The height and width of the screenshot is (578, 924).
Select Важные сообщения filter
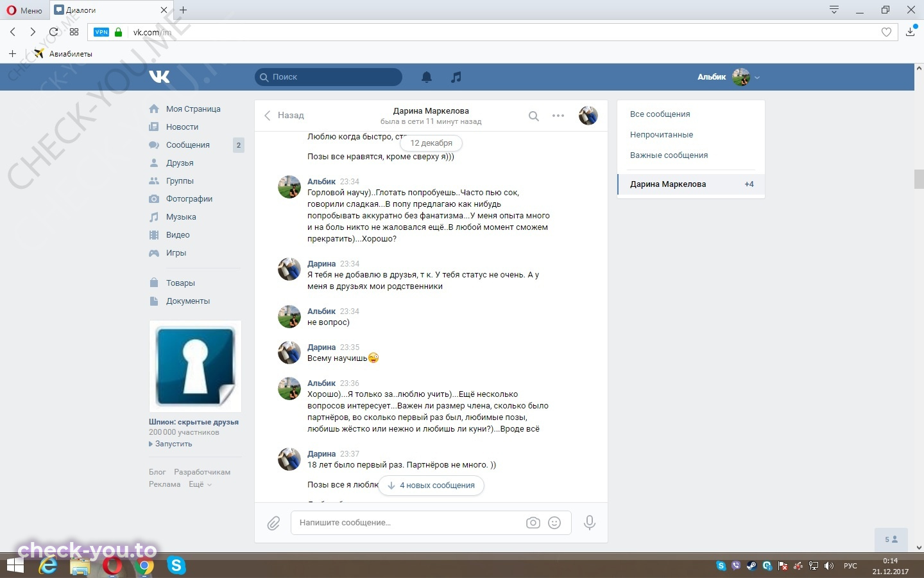pyautogui.click(x=669, y=155)
